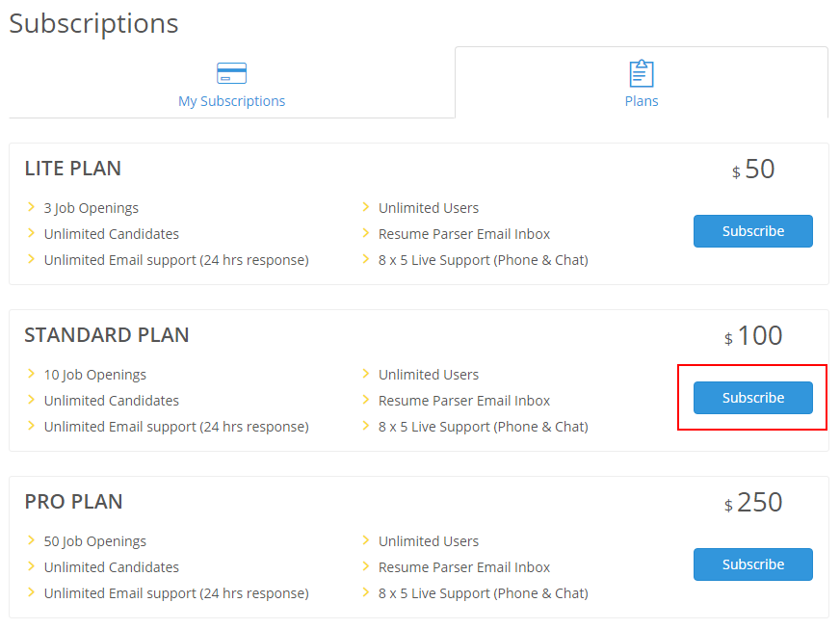This screenshot has height=629, width=840.
Task: Click the PRO PLAN heading
Action: pos(73,502)
